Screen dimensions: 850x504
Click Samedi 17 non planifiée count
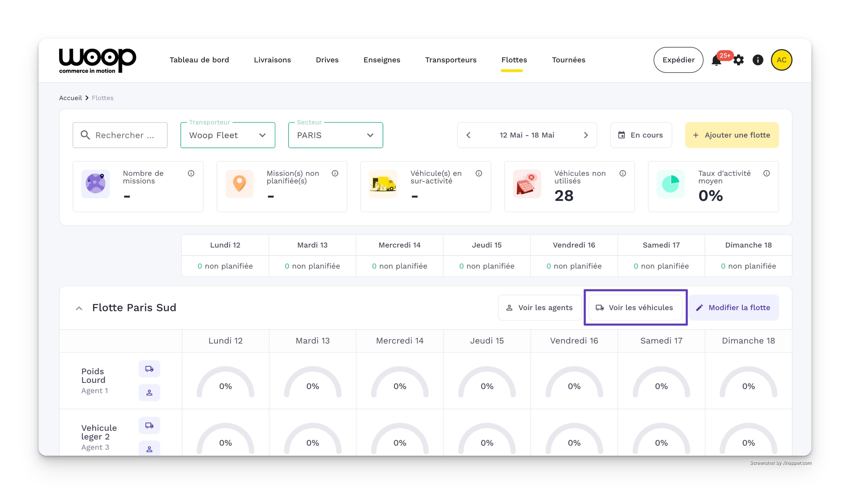click(x=661, y=266)
